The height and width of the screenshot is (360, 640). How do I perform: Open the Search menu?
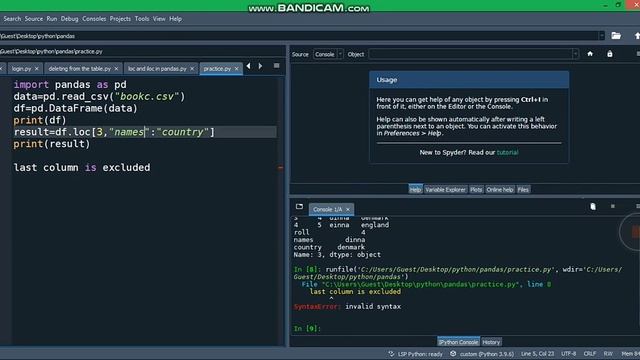(x=12, y=19)
